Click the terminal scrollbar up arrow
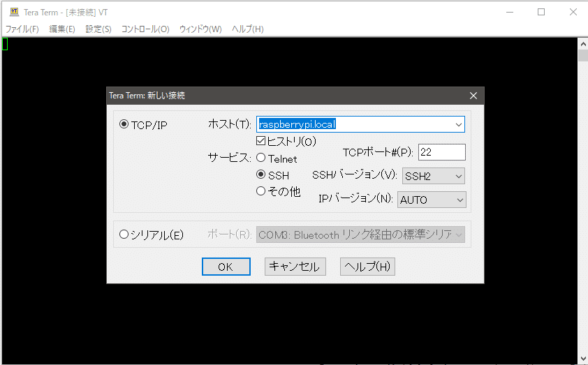This screenshot has height=365, width=588. point(583,44)
